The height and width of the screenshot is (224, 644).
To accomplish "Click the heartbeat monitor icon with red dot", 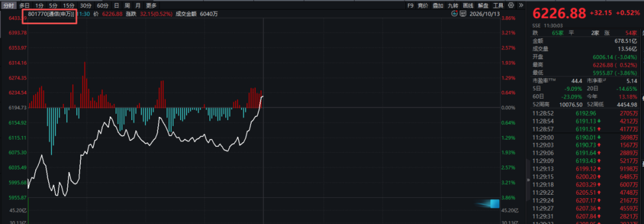I will pyautogui.click(x=454, y=14).
